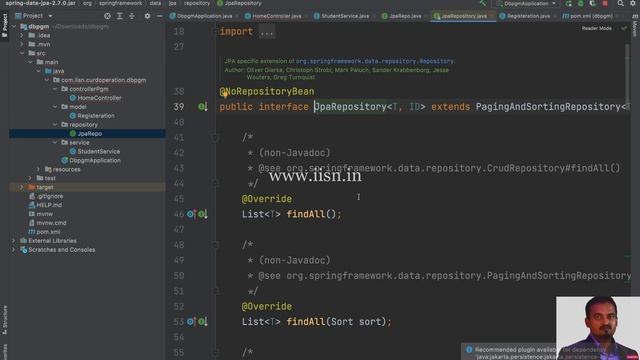Click jpa breadcrumb in navigation bar
This screenshot has height=360, width=640.
172,3
